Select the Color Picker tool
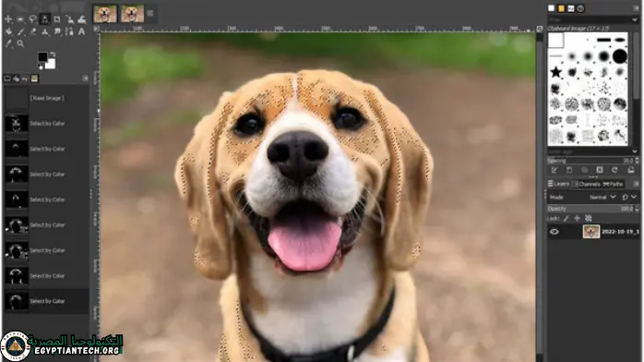This screenshot has height=362, width=644. (8, 43)
